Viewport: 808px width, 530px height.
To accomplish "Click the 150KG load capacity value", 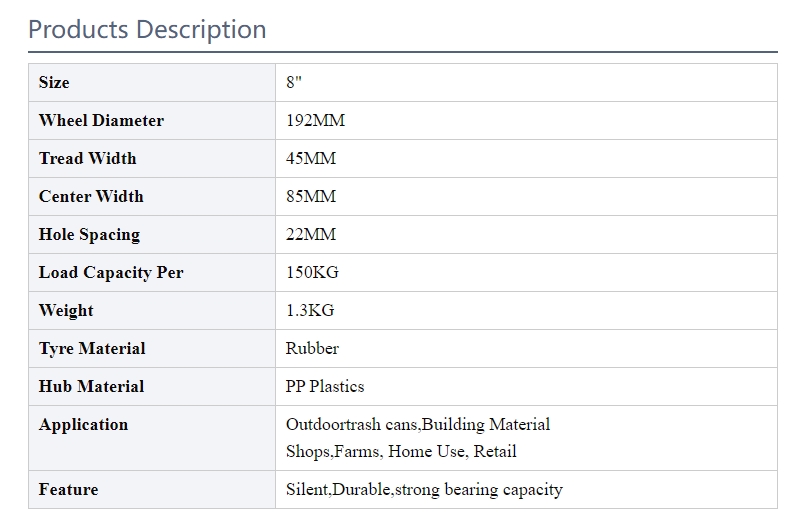I will tap(312, 272).
